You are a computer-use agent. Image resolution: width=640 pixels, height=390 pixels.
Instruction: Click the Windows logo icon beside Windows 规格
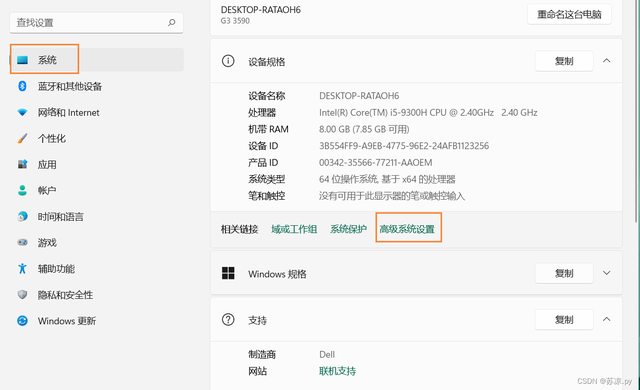(228, 273)
